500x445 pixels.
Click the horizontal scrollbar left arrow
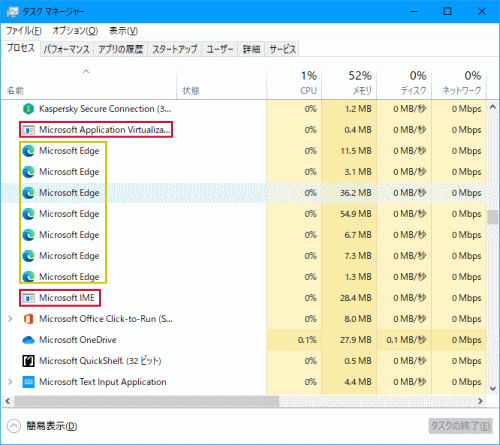(x=8, y=401)
